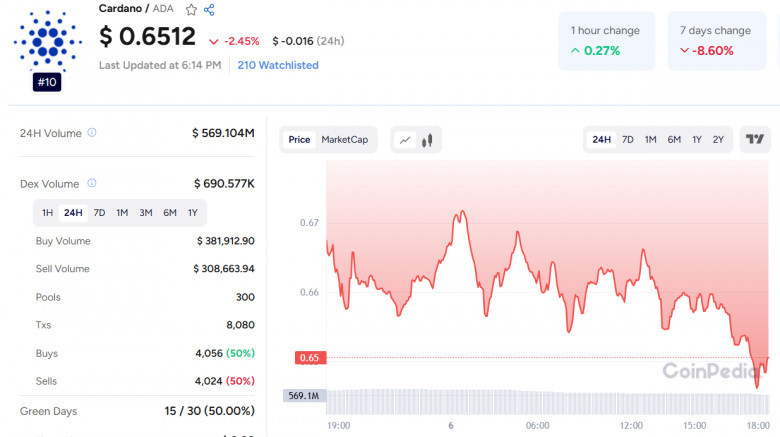The height and width of the screenshot is (437, 780).
Task: Choose 6M Dex volume period
Action: pos(170,213)
